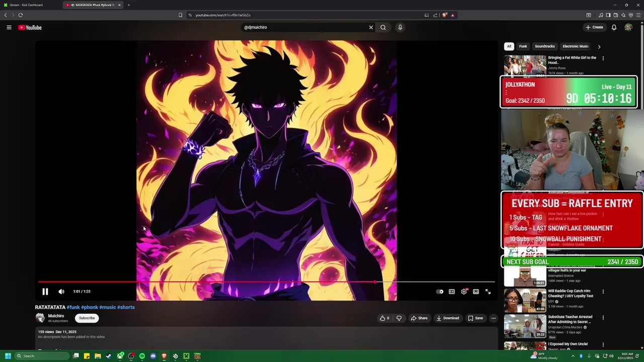
Task: Open more actions three-dot menu
Action: click(494, 318)
